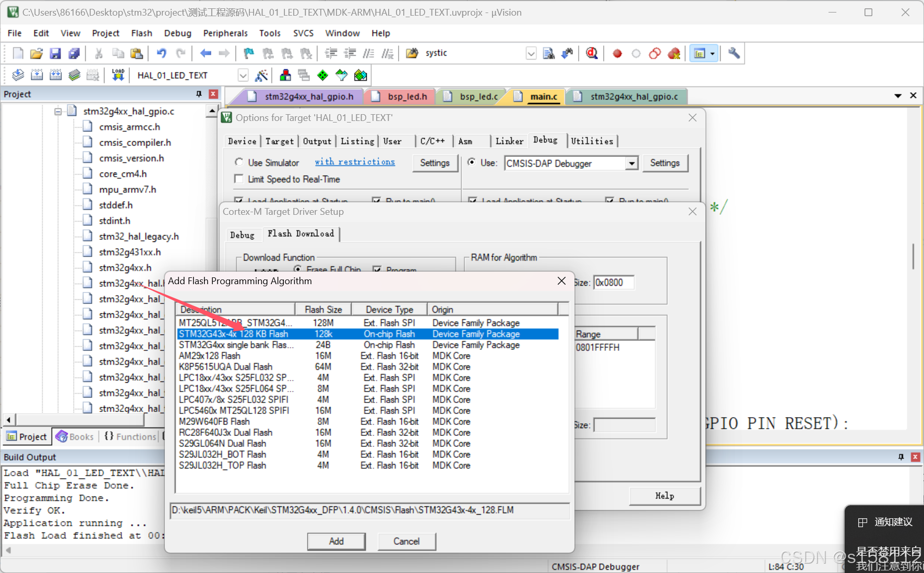The height and width of the screenshot is (573, 924).
Task: Click the Insert/Remove Breakpoint icon
Action: point(617,53)
